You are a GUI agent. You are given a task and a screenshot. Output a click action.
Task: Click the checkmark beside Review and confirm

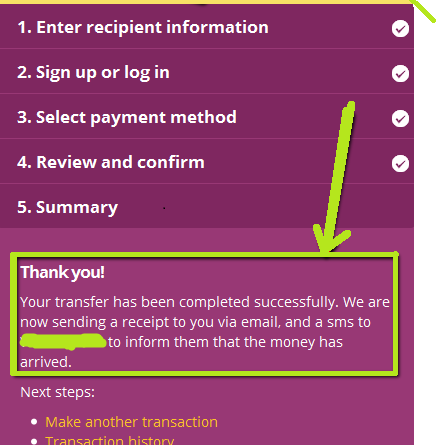point(400,164)
